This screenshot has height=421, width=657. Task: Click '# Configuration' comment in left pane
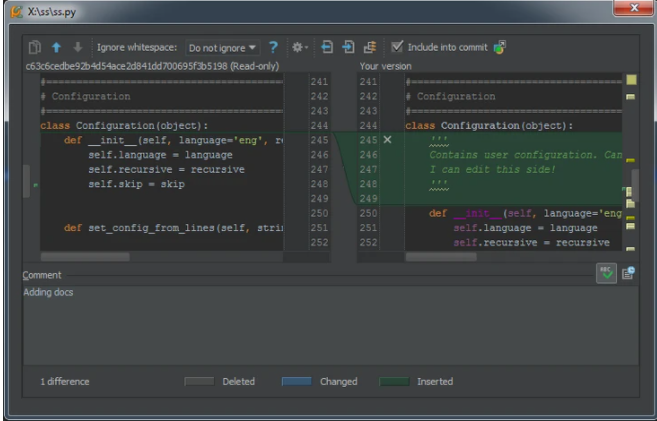[85, 96]
